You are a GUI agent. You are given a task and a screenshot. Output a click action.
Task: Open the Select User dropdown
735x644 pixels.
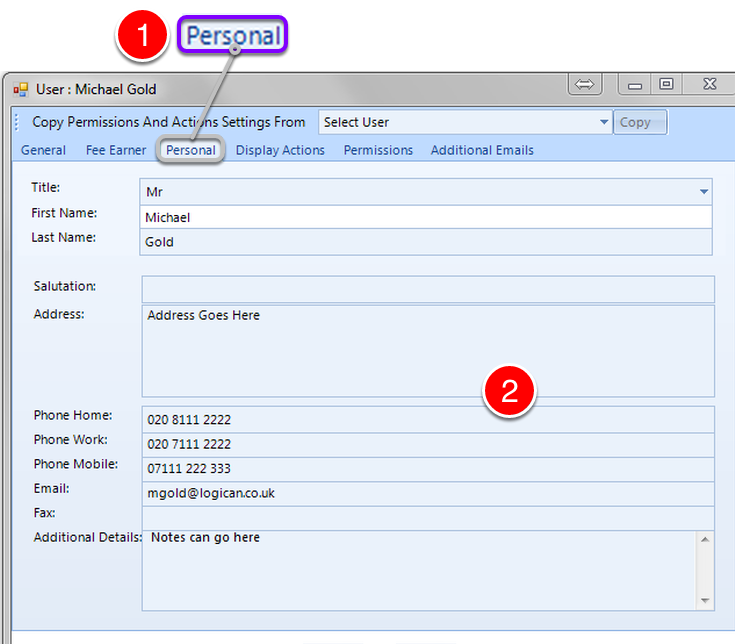[x=465, y=122]
